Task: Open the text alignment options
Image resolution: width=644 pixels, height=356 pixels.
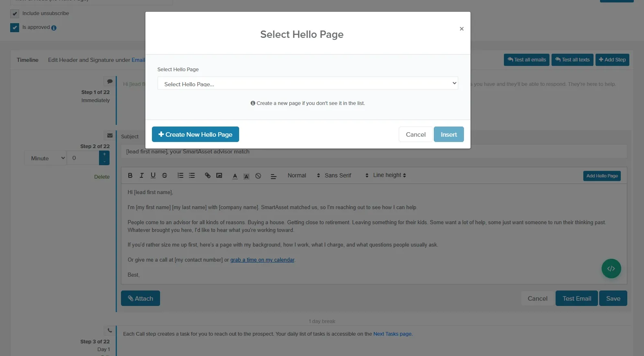Action: 274,176
